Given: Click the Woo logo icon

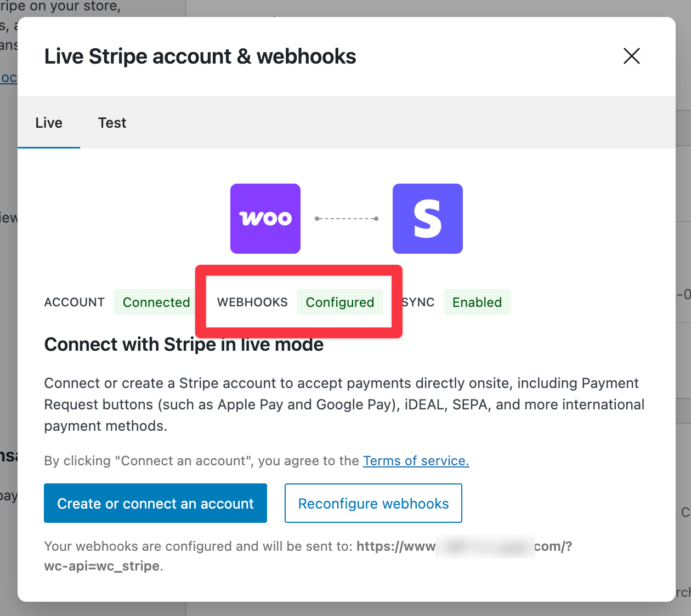Looking at the screenshot, I should click(265, 218).
